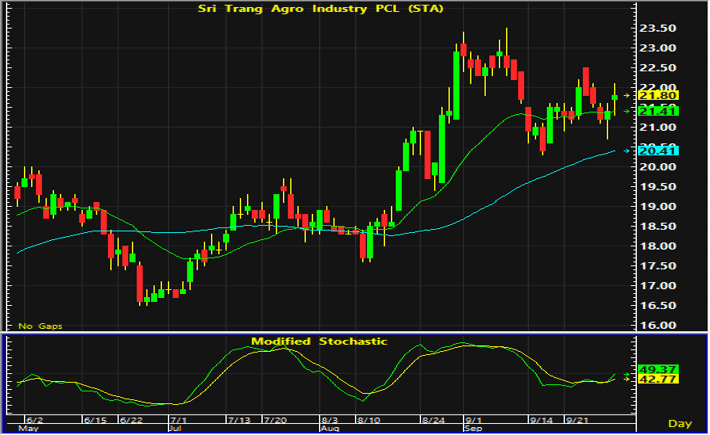Viewport: 710px width, 435px height.
Task: Click the Modified Stochastic panel title
Action: point(319,341)
